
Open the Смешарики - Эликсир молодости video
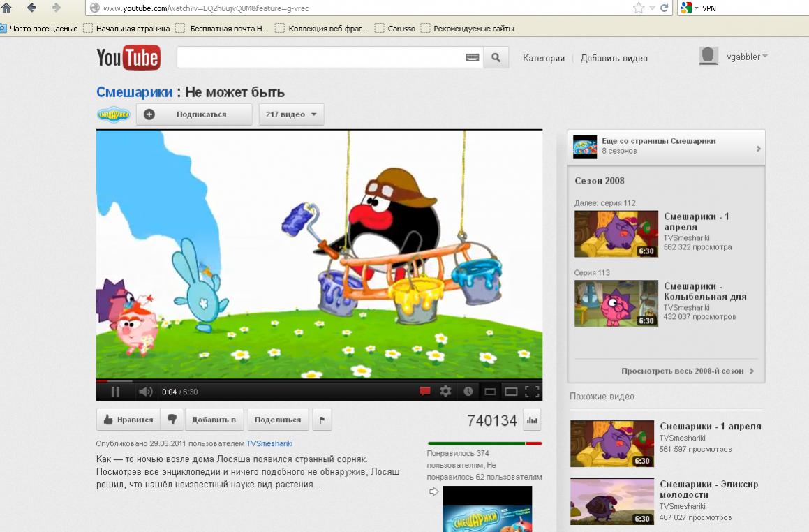pos(709,489)
